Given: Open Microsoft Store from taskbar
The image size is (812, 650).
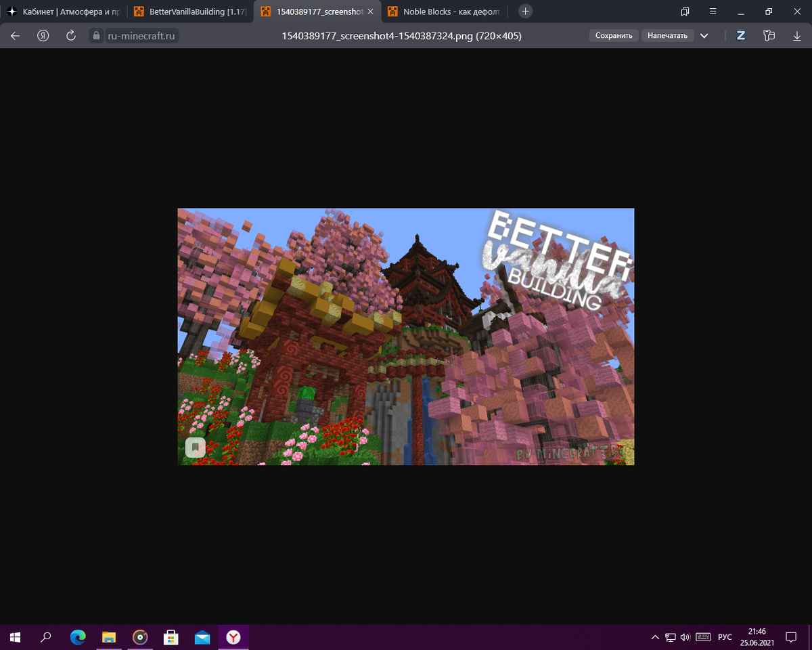Looking at the screenshot, I should pos(171,637).
